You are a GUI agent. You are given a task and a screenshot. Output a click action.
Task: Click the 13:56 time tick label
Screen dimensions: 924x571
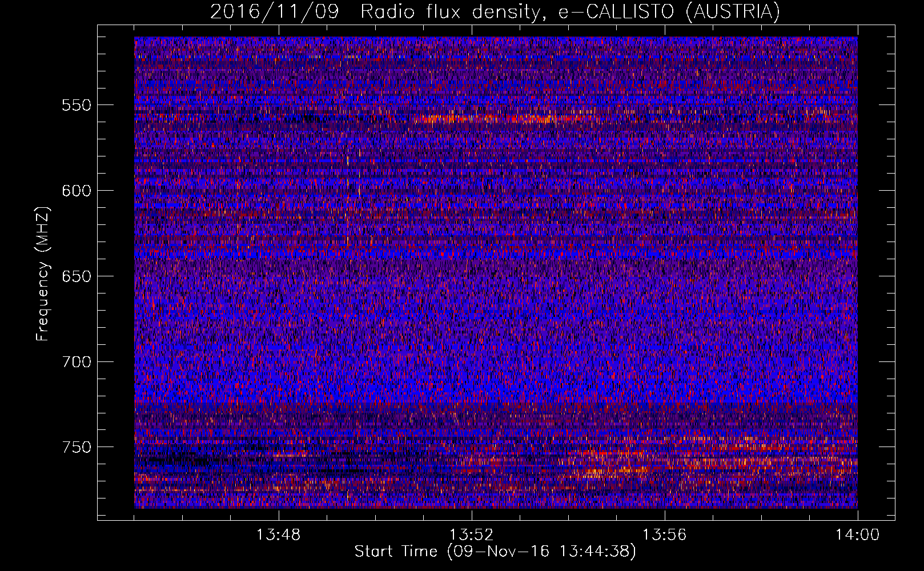[x=664, y=535]
